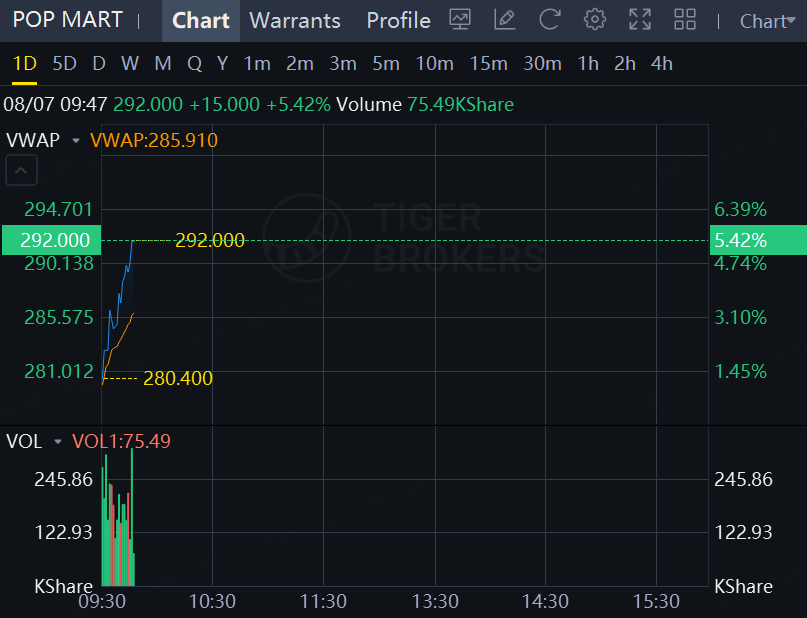Click the 3.10% percent axis label
This screenshot has width=807, height=618.
coord(741,317)
